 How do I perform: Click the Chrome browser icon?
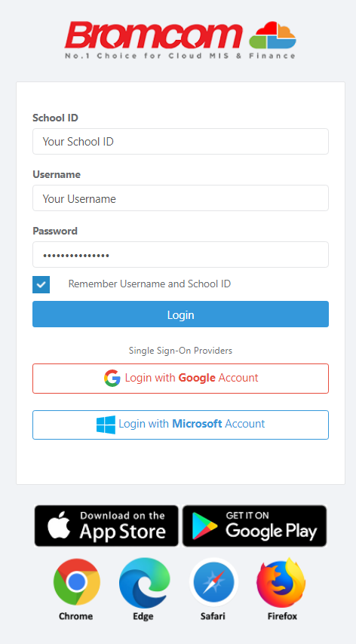coord(76,581)
